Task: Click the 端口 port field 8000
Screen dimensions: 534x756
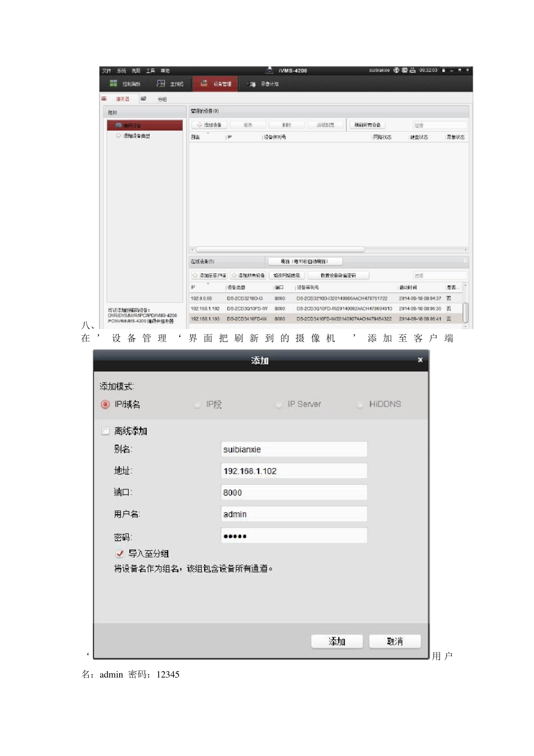Action: pos(294,492)
